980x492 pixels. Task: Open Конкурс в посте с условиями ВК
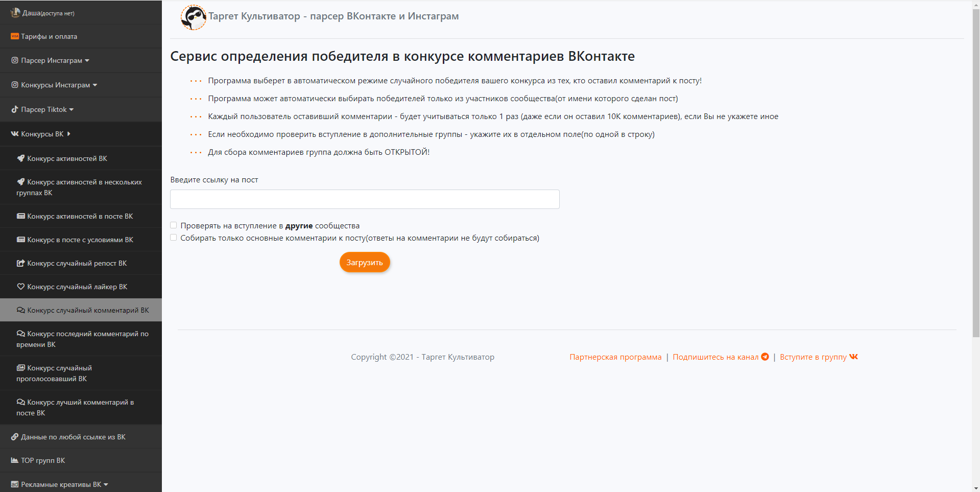coord(81,240)
